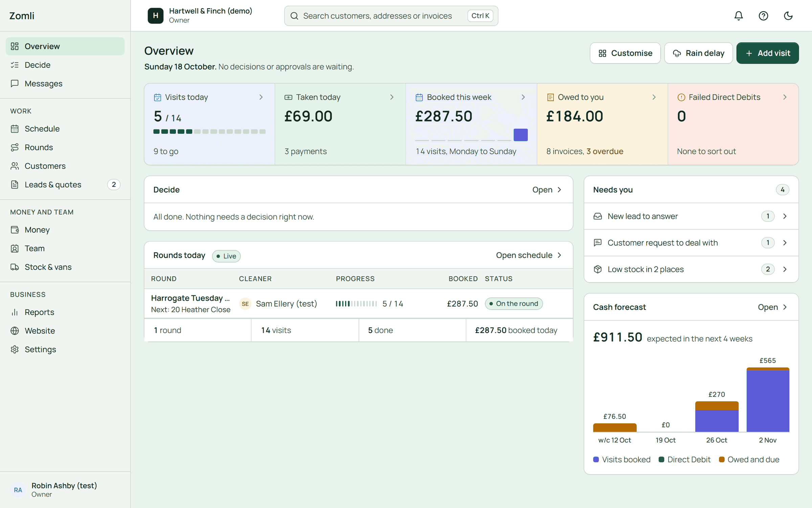Click the New lead inbox icon
The image size is (812, 508).
(x=598, y=216)
